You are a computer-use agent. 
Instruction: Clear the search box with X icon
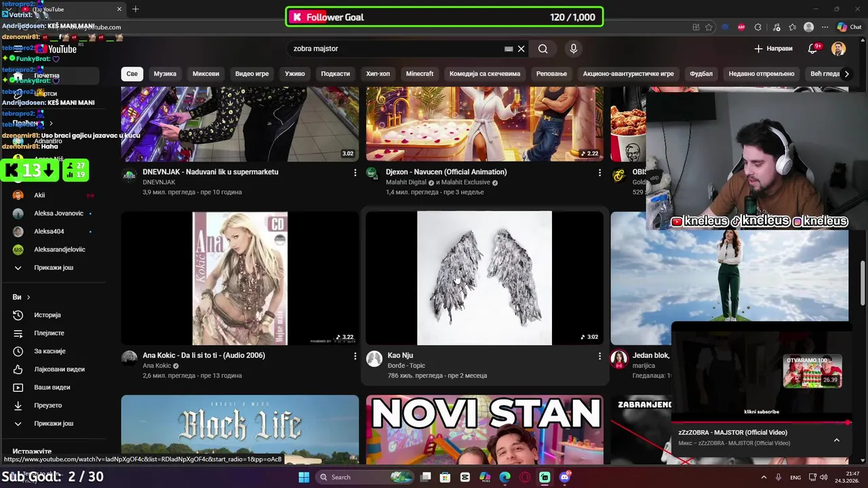[521, 49]
